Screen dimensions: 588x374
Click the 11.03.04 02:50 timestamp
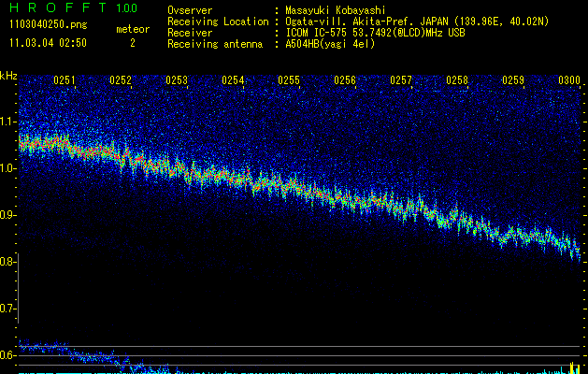pos(48,43)
